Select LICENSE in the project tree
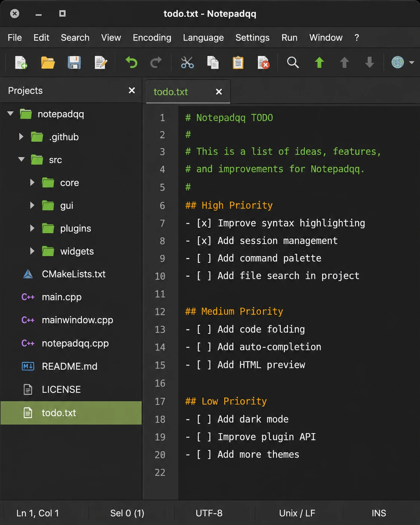Viewport: 420px width, 525px height. (71, 389)
